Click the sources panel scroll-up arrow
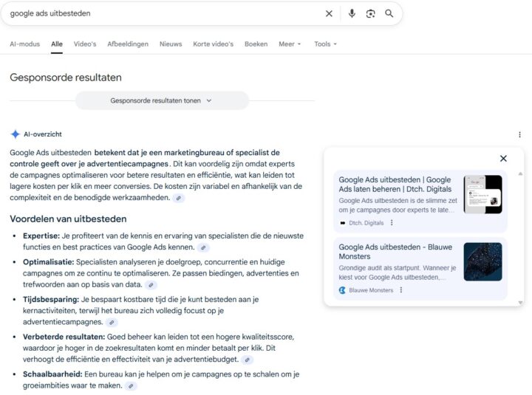 (x=520, y=174)
